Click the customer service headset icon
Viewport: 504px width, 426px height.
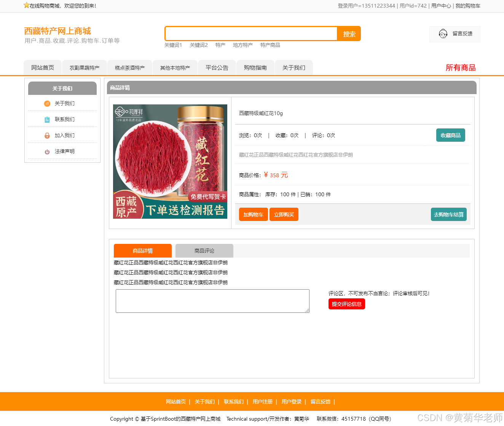click(443, 34)
